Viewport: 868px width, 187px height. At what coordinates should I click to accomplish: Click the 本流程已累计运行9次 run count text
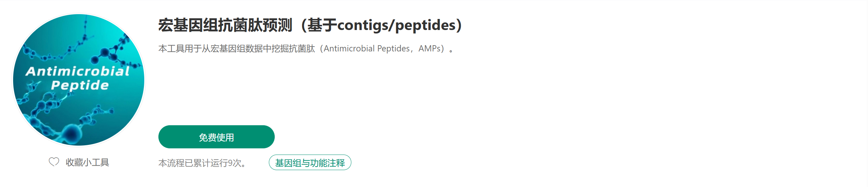pos(202,163)
